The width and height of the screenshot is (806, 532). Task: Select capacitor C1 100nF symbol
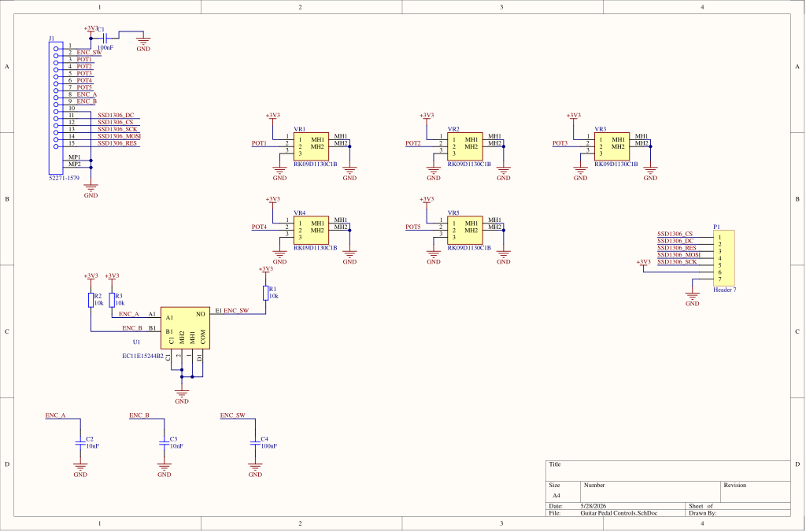105,38
